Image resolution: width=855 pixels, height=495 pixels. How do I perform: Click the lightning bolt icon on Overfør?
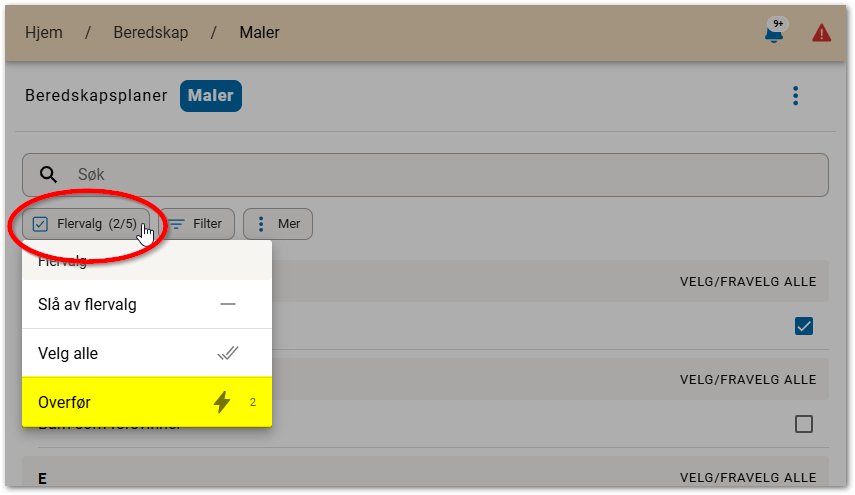(x=222, y=402)
